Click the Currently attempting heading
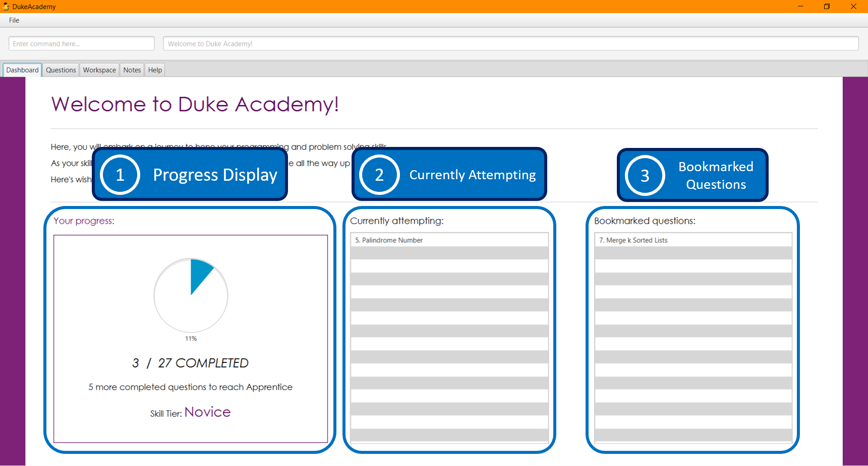 coord(397,221)
